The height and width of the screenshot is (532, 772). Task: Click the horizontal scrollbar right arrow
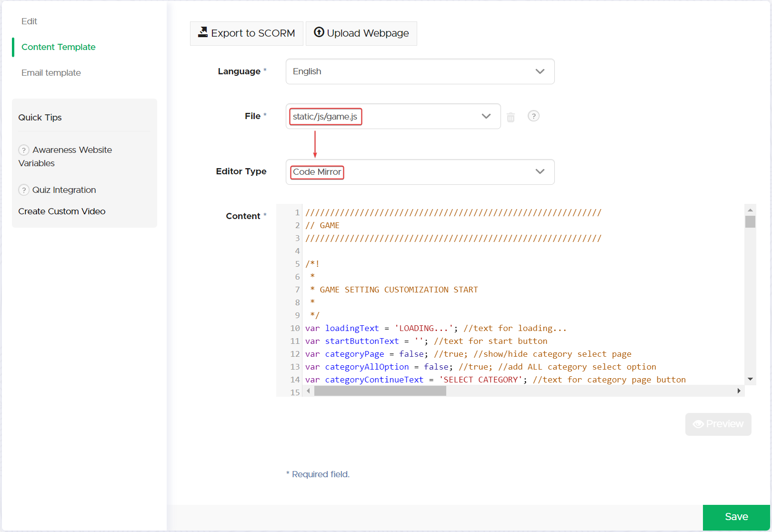click(739, 391)
